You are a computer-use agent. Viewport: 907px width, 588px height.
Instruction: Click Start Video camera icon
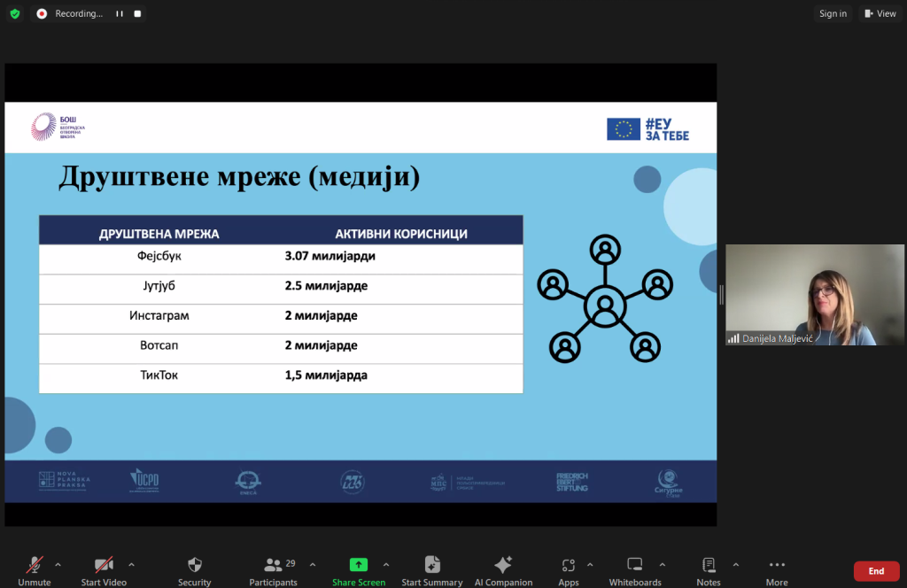click(104, 564)
